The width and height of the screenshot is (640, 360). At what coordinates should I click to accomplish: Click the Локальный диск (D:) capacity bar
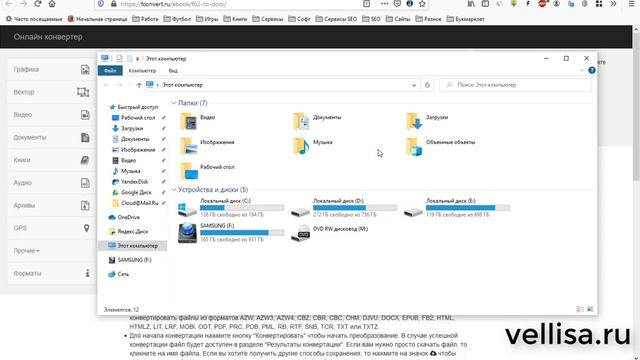355,208
